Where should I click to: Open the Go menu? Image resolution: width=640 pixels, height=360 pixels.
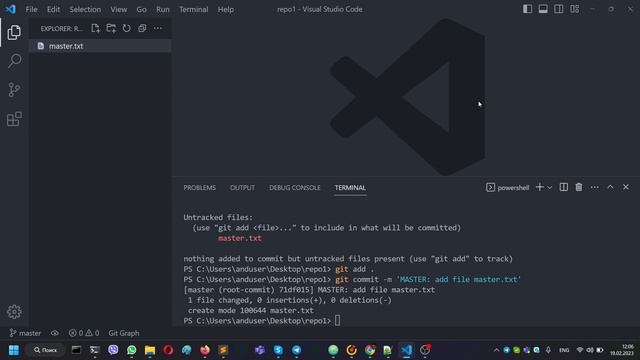click(141, 9)
